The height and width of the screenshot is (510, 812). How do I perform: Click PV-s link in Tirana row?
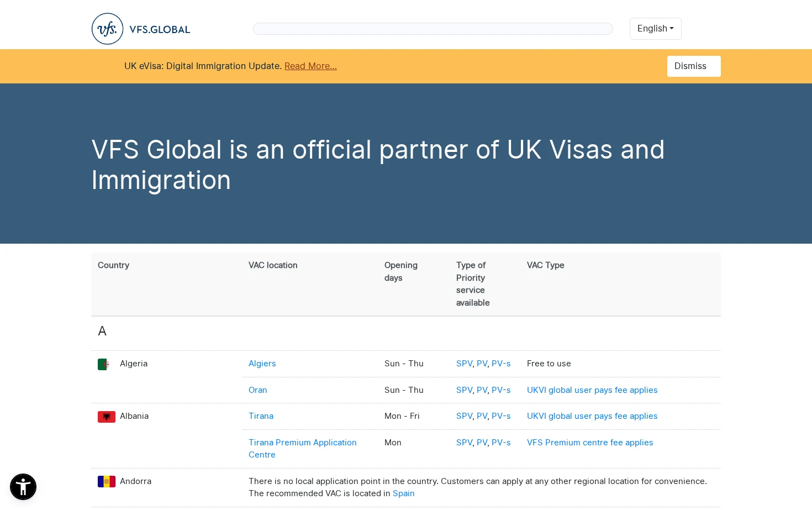point(501,416)
